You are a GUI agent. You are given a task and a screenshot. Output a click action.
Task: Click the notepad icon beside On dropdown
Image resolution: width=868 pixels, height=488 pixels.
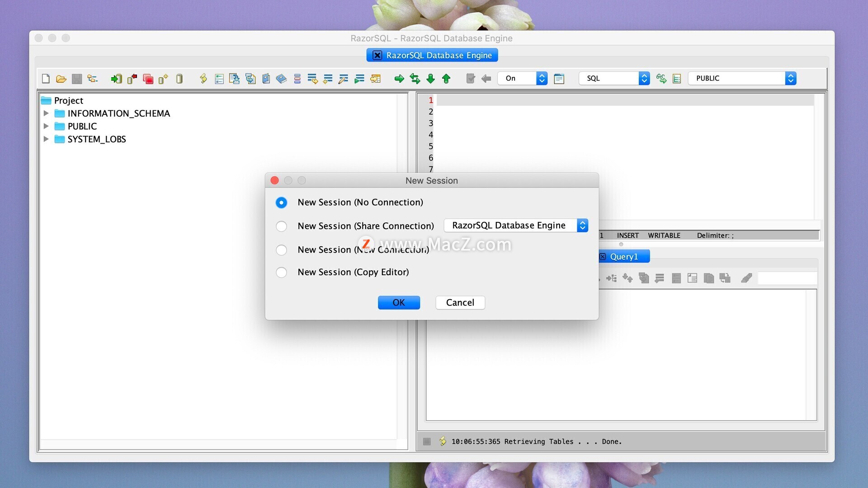click(559, 79)
